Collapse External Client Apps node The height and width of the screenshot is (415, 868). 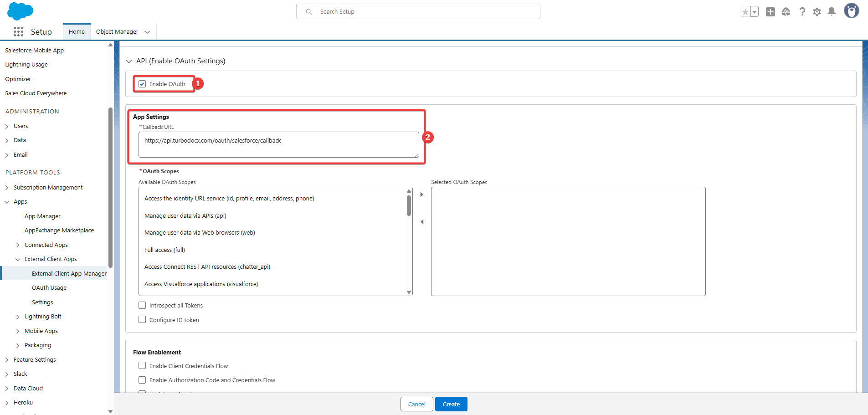(18, 259)
